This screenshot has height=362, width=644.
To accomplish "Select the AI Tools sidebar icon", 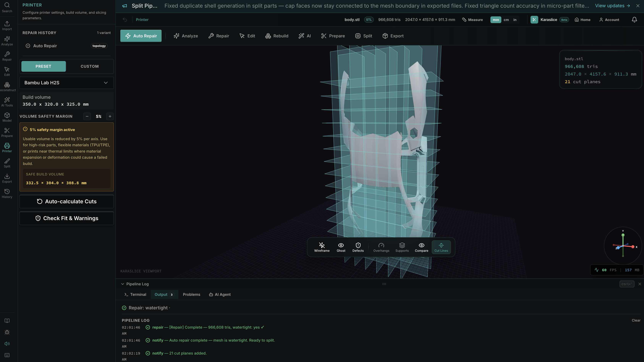I will 7,102.
